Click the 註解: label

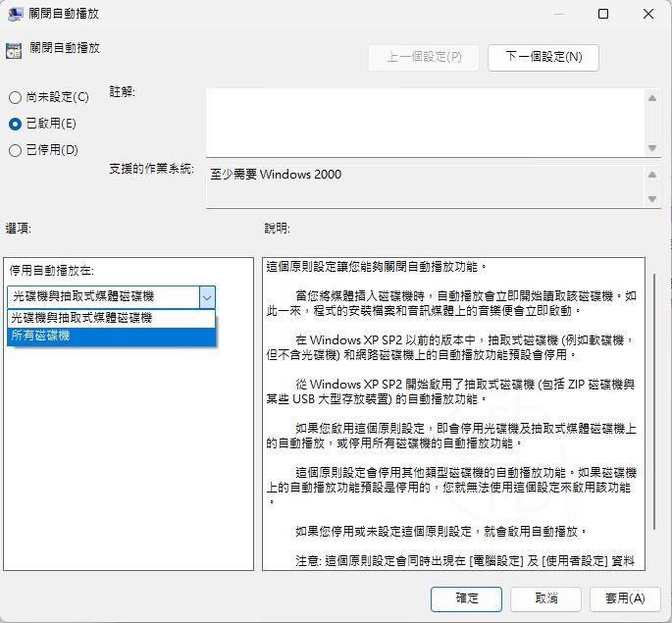(x=123, y=91)
